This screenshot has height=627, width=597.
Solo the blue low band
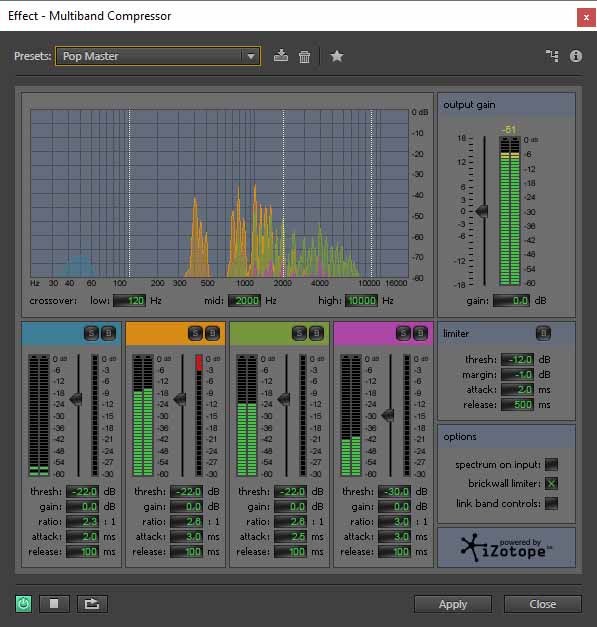[91, 333]
